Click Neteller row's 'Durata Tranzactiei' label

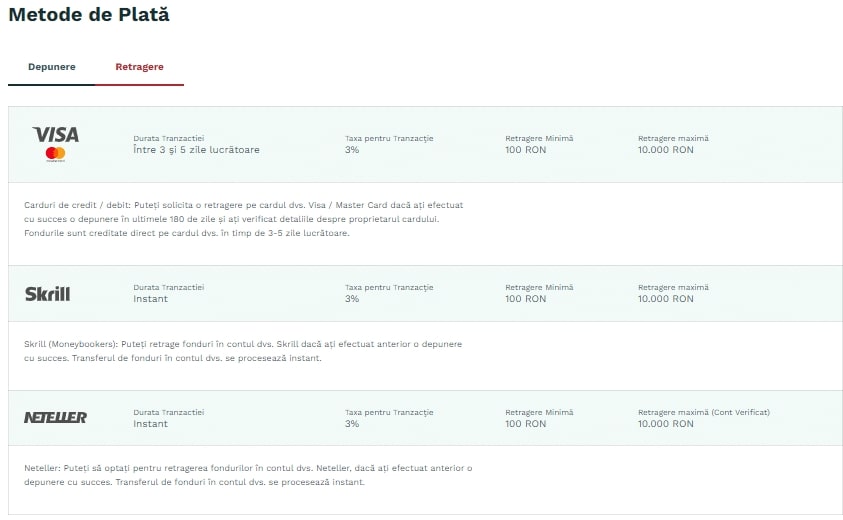click(169, 412)
